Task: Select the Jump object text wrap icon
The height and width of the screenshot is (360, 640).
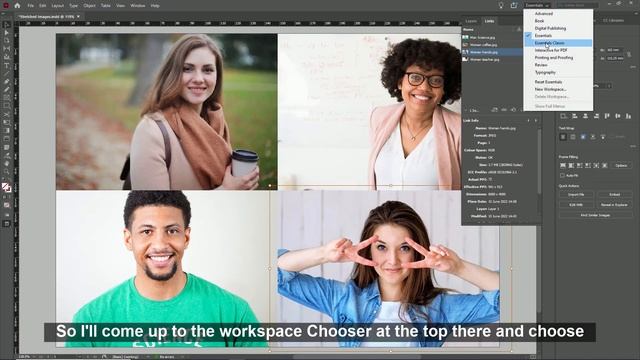Action: [x=593, y=137]
